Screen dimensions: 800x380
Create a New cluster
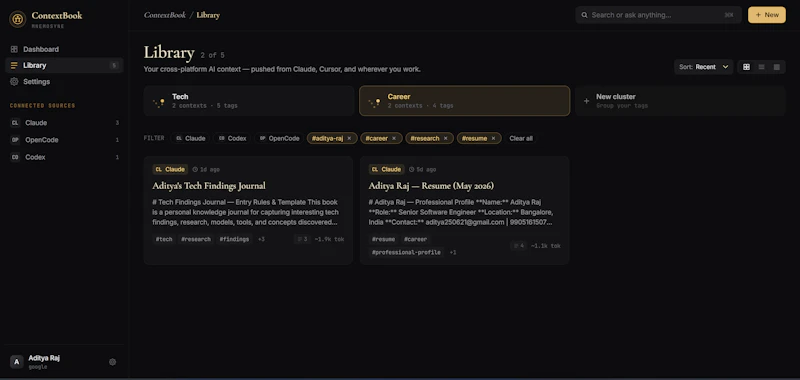680,100
